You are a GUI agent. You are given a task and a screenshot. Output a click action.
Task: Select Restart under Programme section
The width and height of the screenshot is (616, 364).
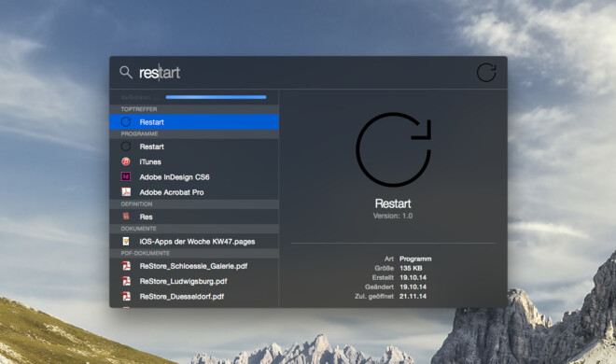pyautogui.click(x=194, y=147)
